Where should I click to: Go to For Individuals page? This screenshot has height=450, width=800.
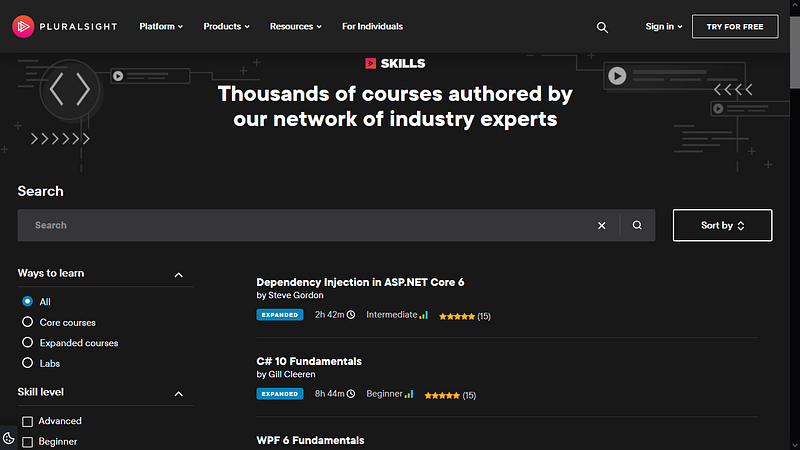point(372,27)
